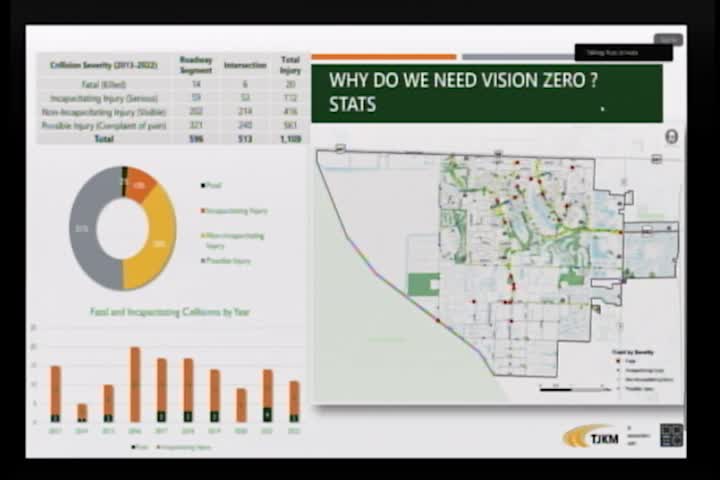The height and width of the screenshot is (480, 720).
Task: Click the 'WHY DO WE NEED VISION ZERO ?' title
Action: 463,80
